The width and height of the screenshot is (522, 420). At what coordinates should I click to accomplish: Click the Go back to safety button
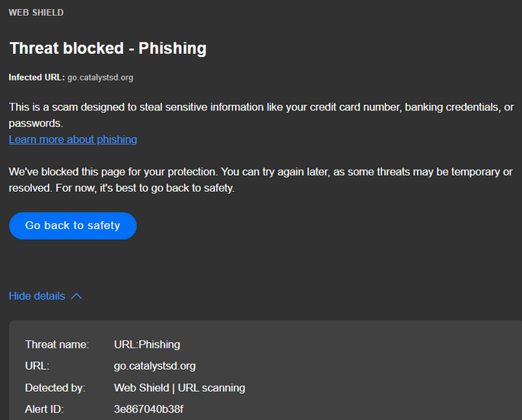tap(72, 226)
